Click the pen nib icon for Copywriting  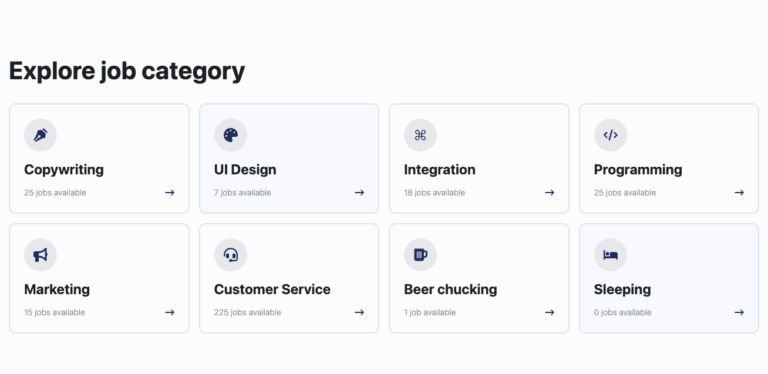pos(40,135)
